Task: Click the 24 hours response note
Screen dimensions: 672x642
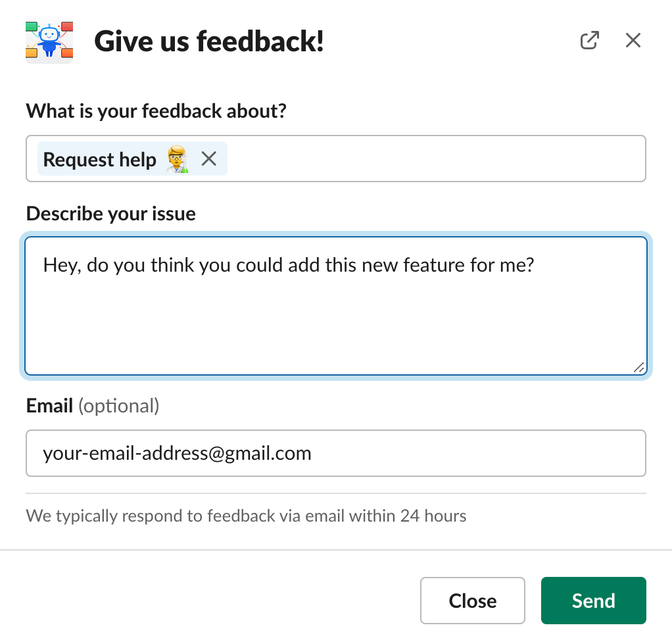Action: tap(246, 516)
